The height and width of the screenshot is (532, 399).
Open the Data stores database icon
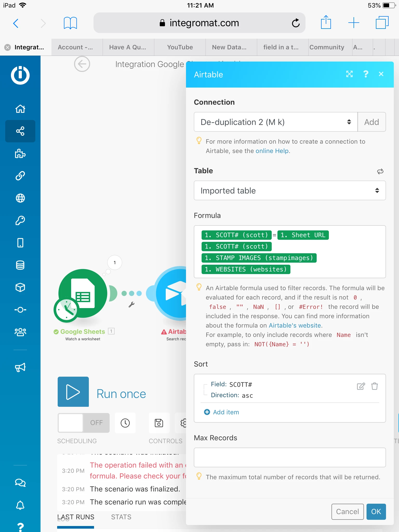20,265
